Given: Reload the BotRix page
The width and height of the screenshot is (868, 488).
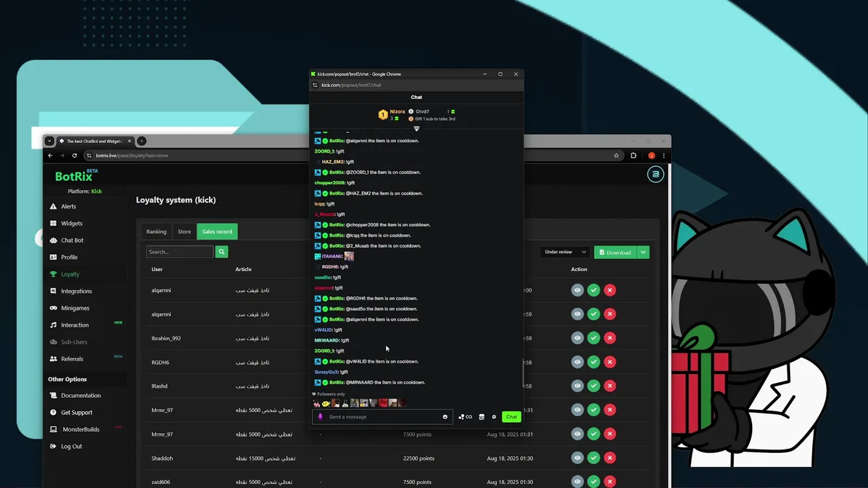Looking at the screenshot, I should 75,155.
